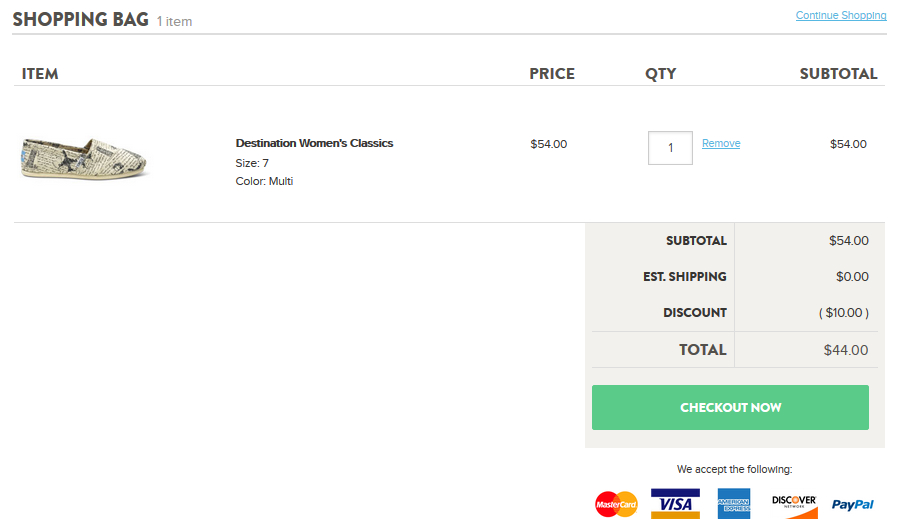Screen dimensions: 906x527
Task: Click the QTY column header
Action: (660, 74)
